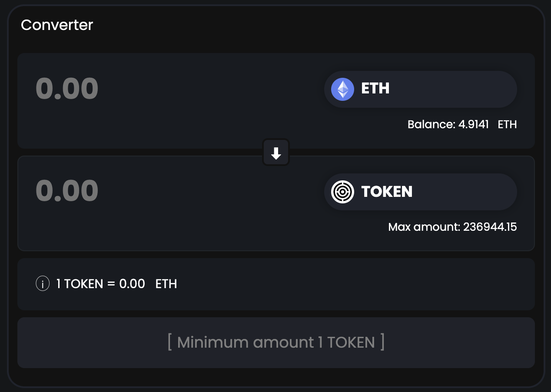The width and height of the screenshot is (551, 392).
Task: Click the TOKEN concentric circles logo
Action: click(342, 192)
